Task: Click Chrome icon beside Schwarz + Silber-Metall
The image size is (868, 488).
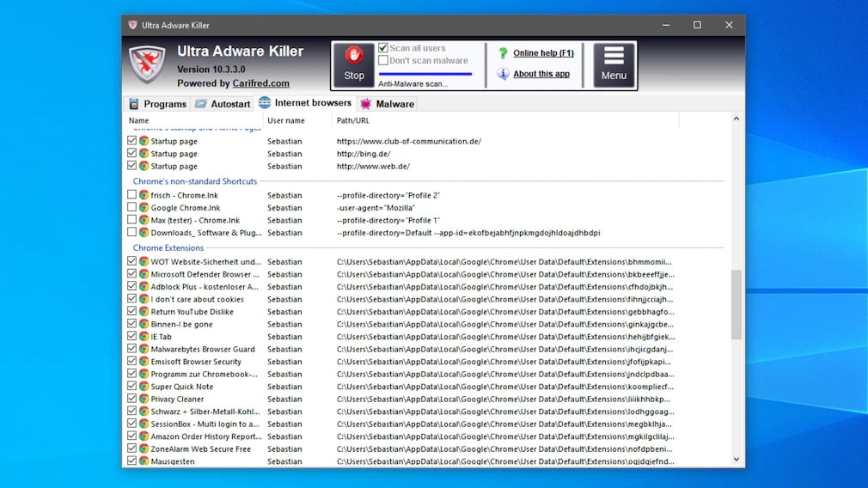Action: click(144, 411)
